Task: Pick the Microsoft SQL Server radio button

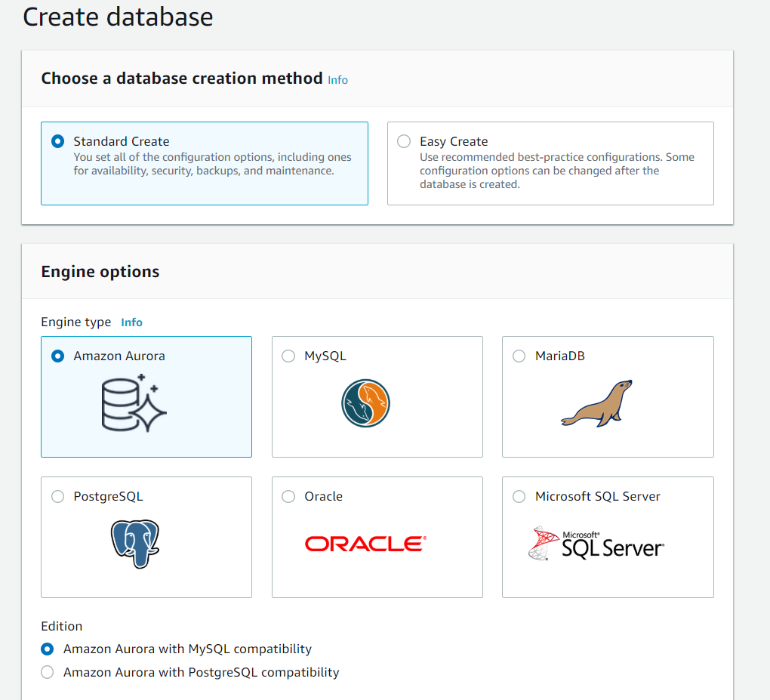Action: [x=519, y=496]
